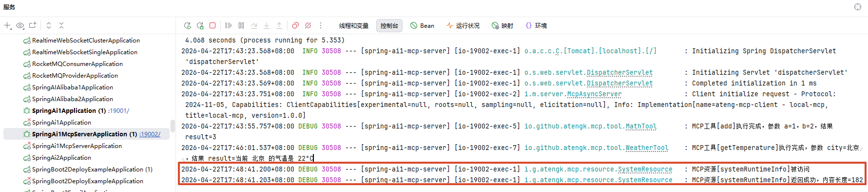This screenshot has width=868, height=192.
Task: Click the step over icon
Action: click(254, 25)
